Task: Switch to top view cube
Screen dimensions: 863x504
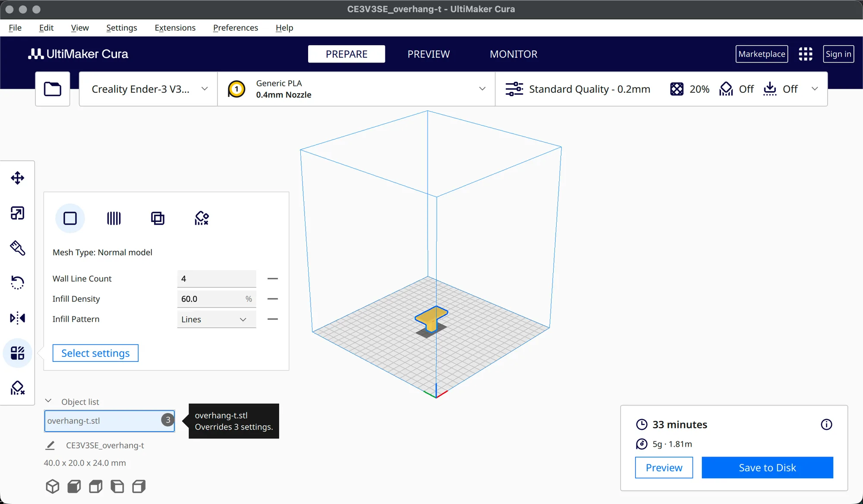Action: point(96,486)
